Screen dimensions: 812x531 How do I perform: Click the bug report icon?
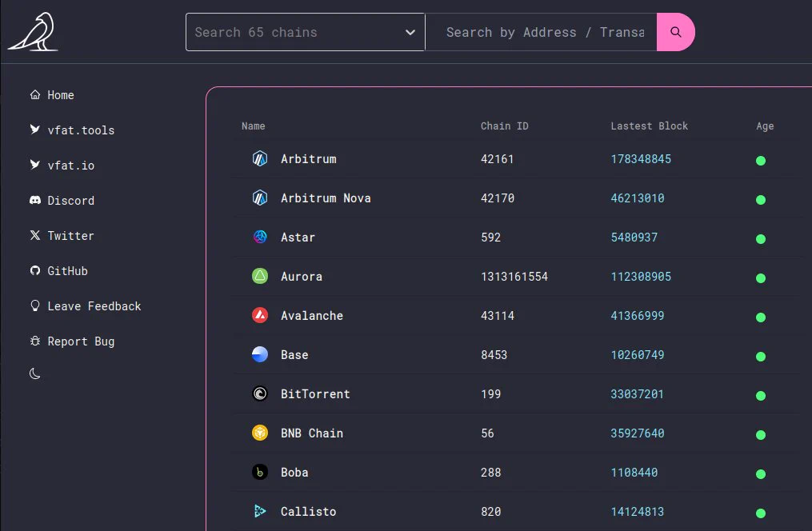pyautogui.click(x=35, y=341)
